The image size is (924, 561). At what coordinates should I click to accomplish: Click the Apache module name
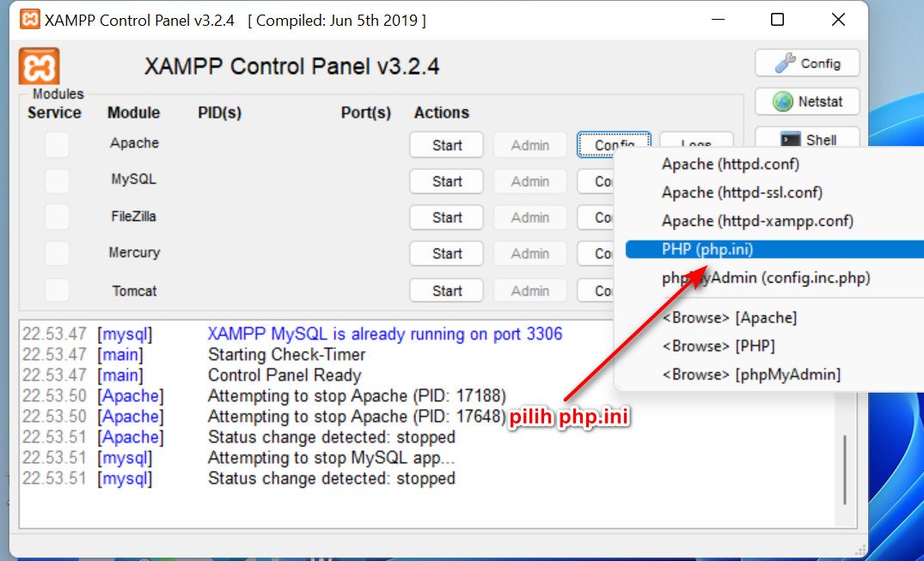click(x=134, y=143)
